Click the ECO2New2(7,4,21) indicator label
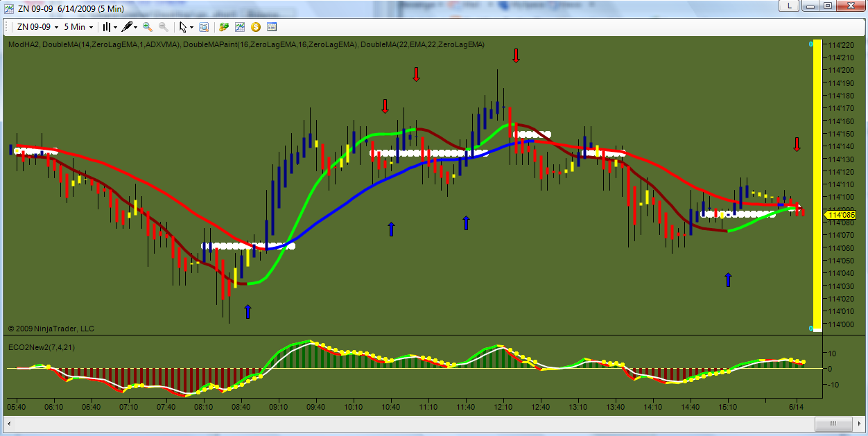 coord(42,347)
